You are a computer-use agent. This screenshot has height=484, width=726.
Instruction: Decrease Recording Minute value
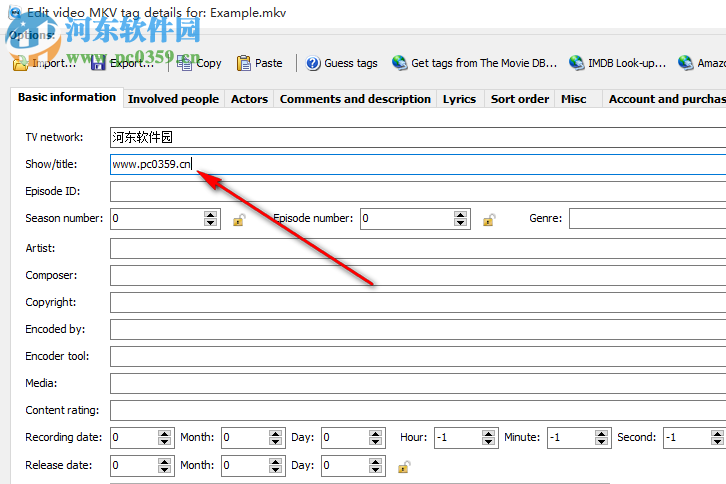click(x=601, y=441)
